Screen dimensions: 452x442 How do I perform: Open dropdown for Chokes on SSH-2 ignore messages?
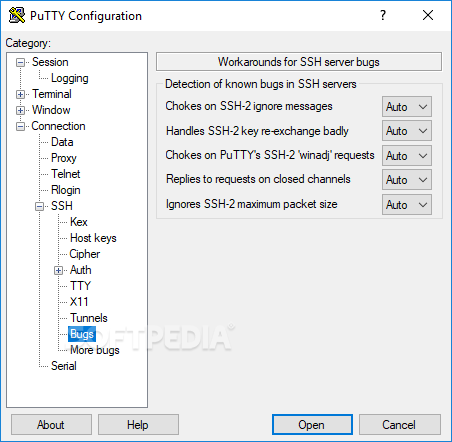point(407,107)
